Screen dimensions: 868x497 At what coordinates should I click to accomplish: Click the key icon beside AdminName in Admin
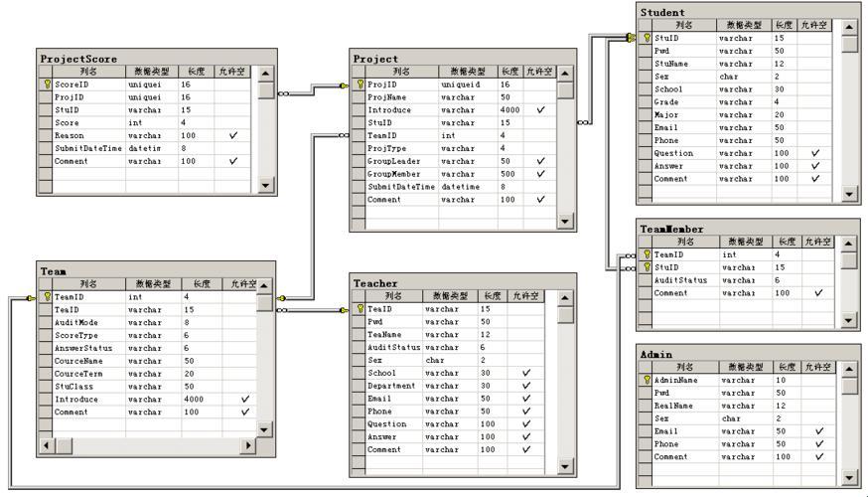[x=647, y=380]
